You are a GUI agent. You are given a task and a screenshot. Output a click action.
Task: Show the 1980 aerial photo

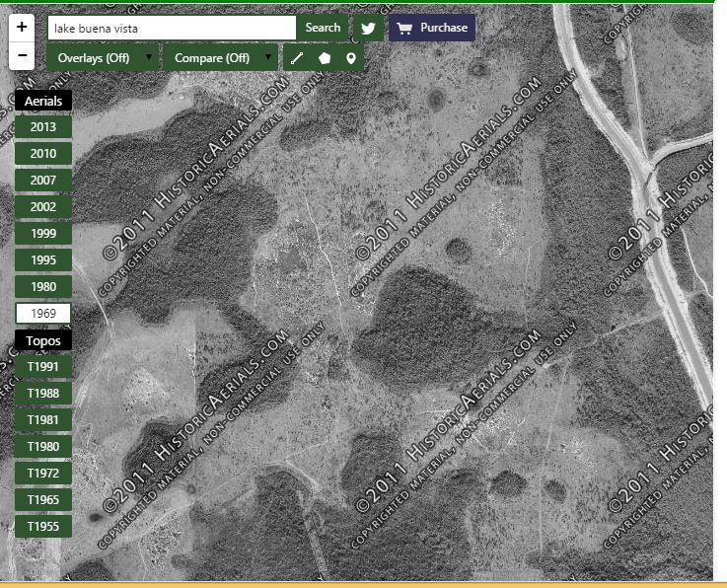point(43,287)
